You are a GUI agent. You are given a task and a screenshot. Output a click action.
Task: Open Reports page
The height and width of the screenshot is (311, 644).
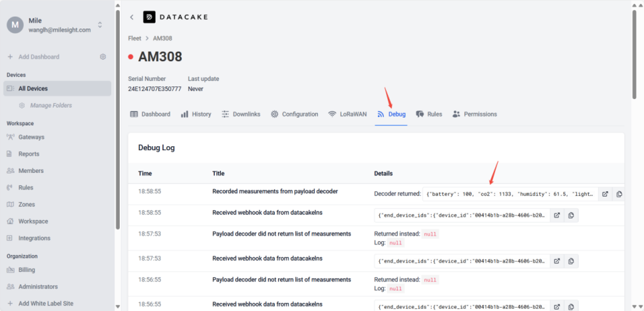tap(29, 154)
